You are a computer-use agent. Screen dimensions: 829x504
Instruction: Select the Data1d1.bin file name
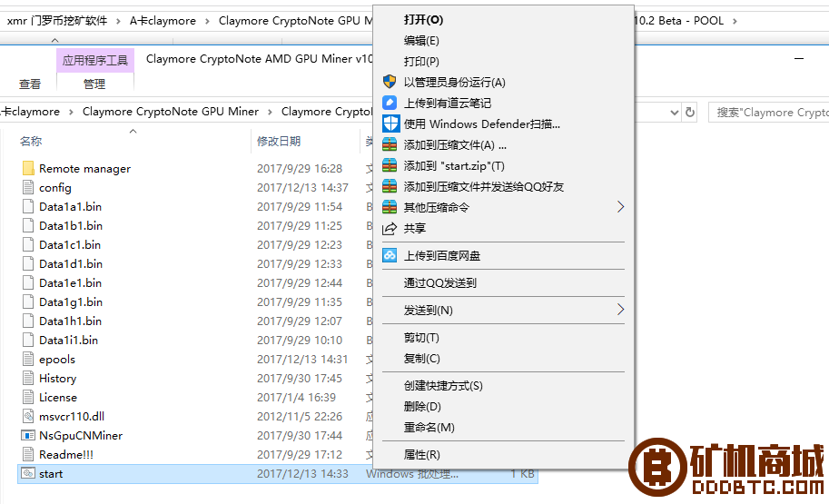pos(71,263)
